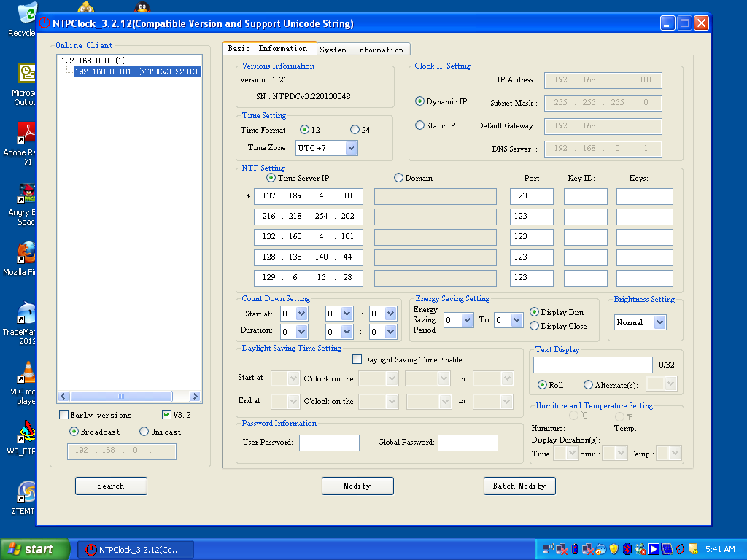Choose the Static IP radio button
The image size is (747, 560).
click(419, 125)
